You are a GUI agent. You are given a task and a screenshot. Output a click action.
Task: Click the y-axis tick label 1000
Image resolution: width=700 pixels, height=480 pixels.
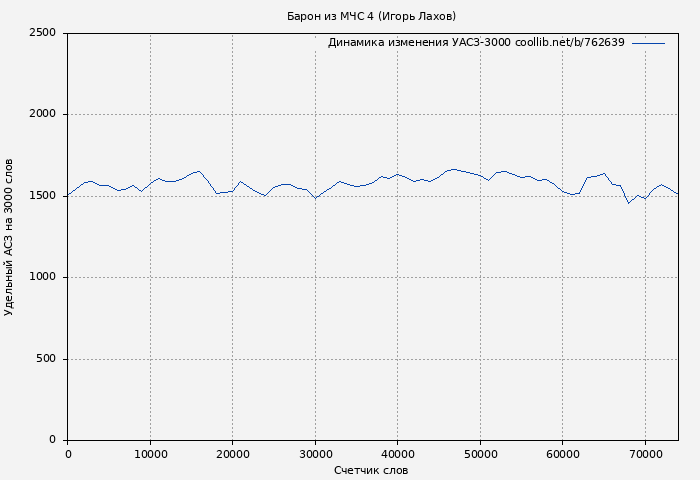(42, 278)
